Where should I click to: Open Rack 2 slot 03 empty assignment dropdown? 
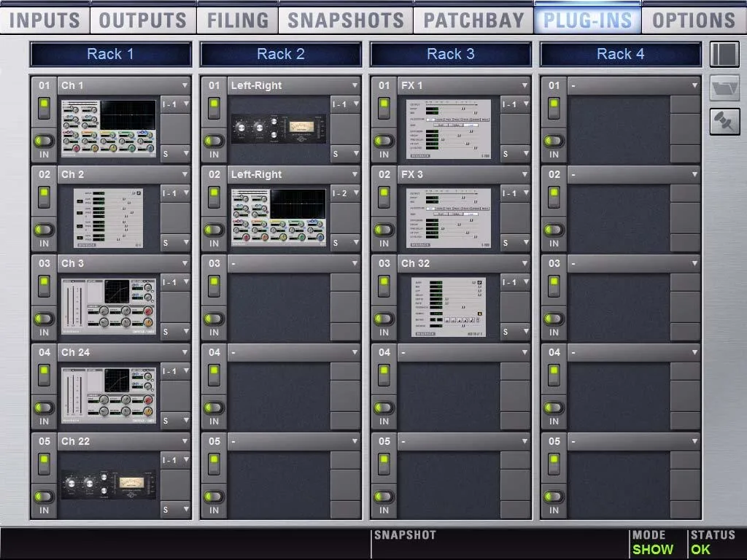[294, 263]
